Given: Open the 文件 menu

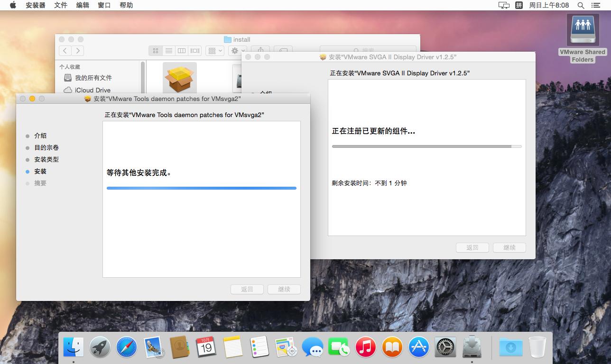Looking at the screenshot, I should click(x=61, y=5).
